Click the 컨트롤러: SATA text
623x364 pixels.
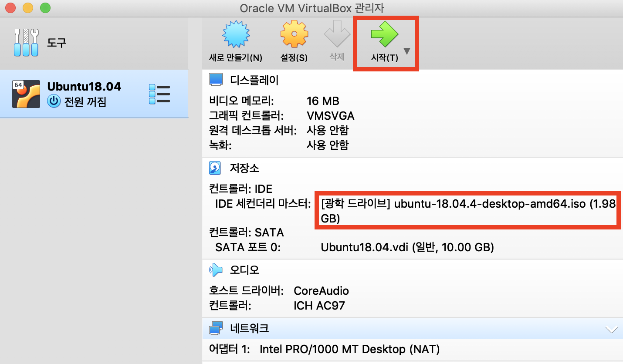pos(247,233)
